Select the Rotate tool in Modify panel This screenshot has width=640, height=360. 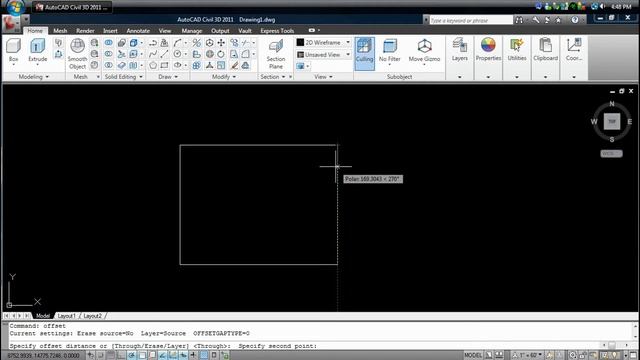point(221,54)
